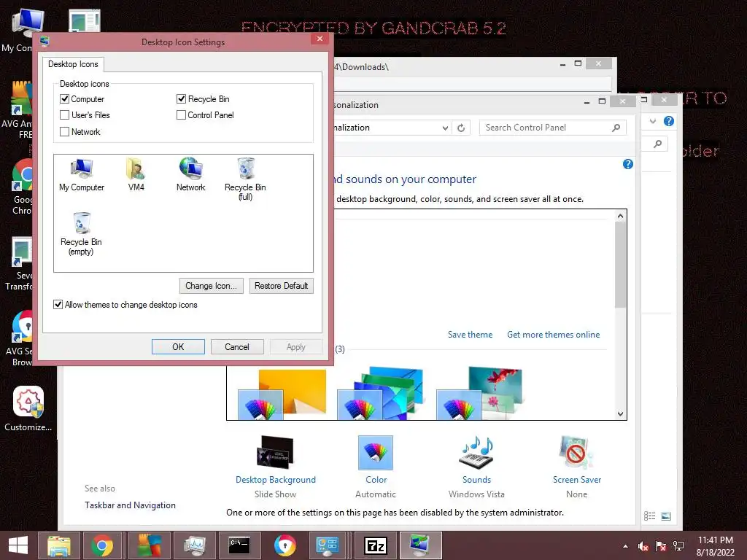This screenshot has height=560, width=747.
Task: Open the Color settings icon in Personalization
Action: pyautogui.click(x=376, y=452)
